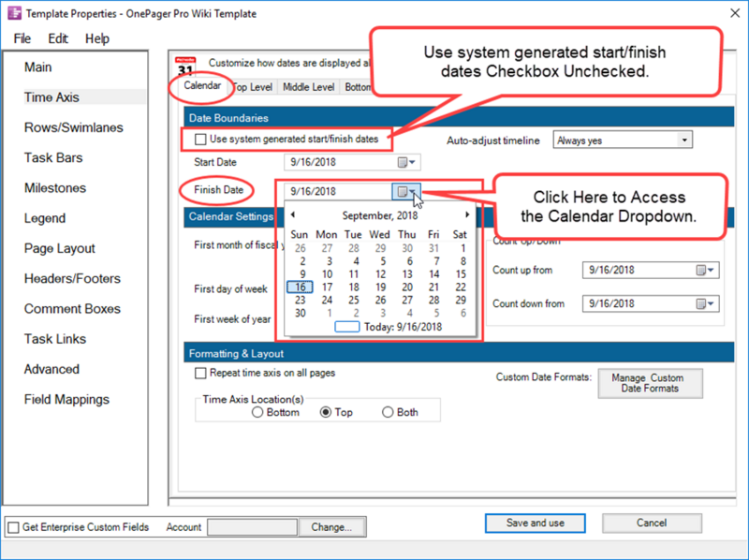This screenshot has height=560, width=749.
Task: Go to previous month in calendar popup
Action: [x=293, y=215]
